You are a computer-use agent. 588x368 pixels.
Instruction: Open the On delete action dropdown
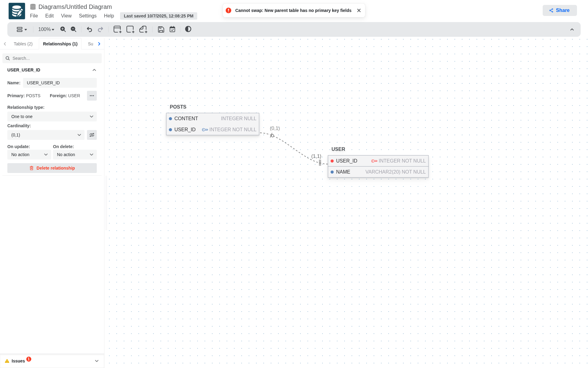point(75,155)
